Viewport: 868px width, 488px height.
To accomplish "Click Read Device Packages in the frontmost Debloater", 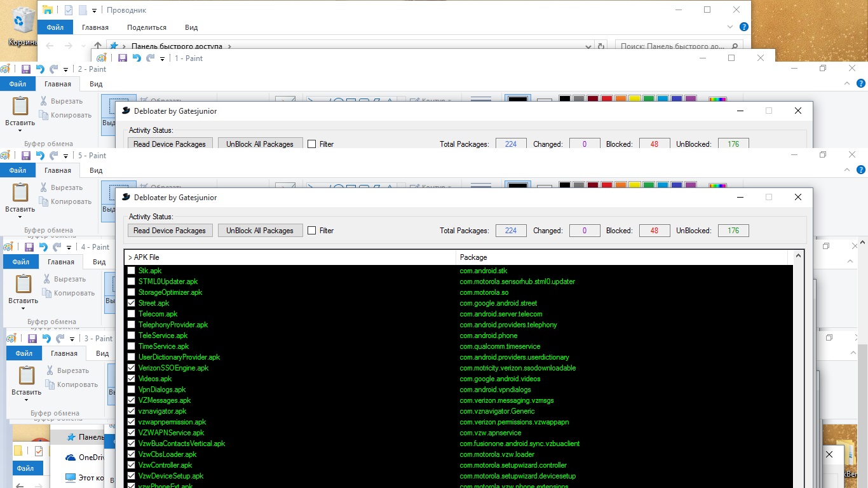I will click(170, 231).
